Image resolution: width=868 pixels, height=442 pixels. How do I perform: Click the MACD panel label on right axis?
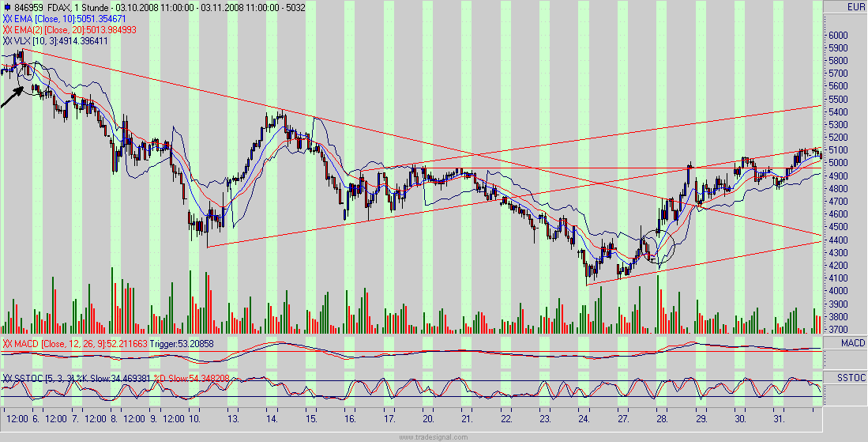point(852,343)
